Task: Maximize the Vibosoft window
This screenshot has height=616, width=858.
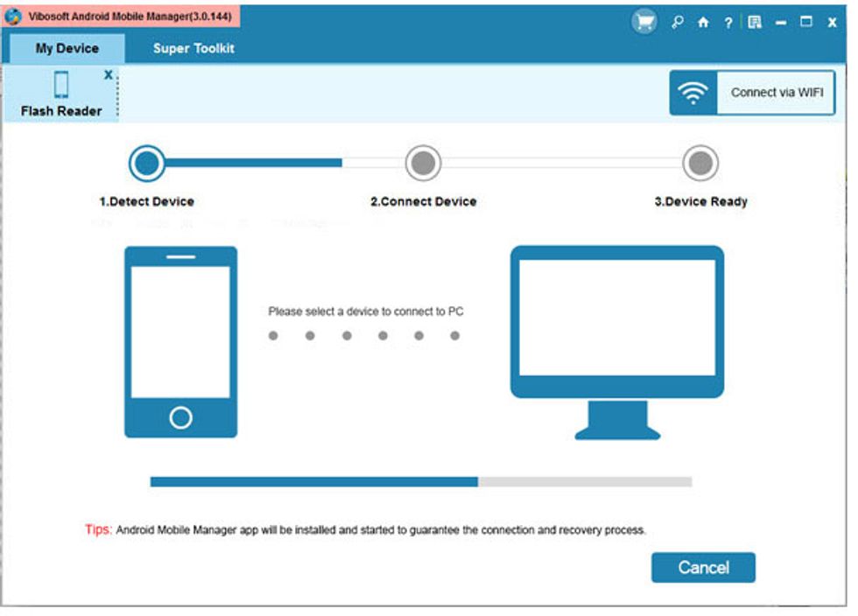Action: [x=806, y=22]
